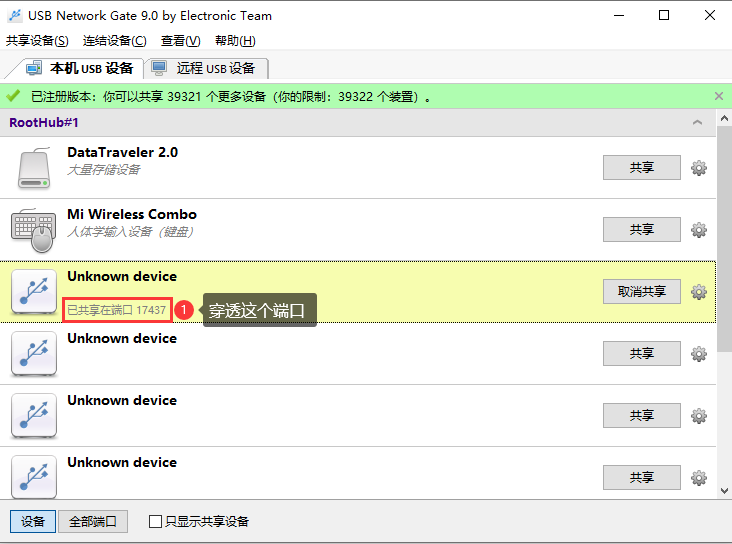Share the Mi Wireless Combo device

pos(641,230)
